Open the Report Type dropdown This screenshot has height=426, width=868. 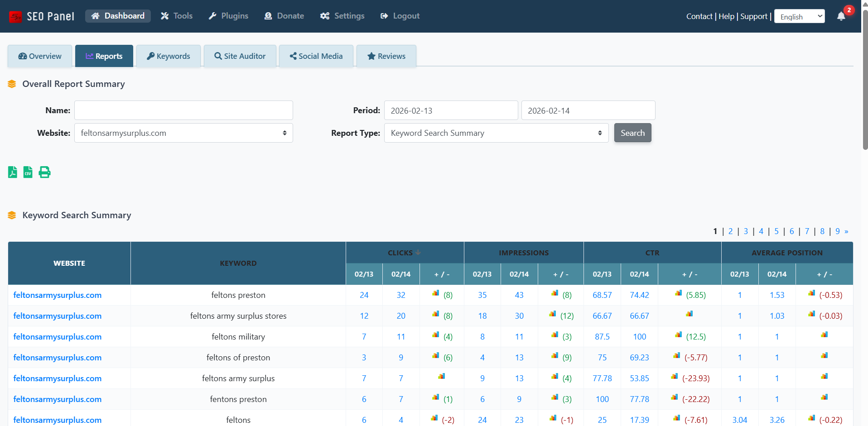(496, 133)
